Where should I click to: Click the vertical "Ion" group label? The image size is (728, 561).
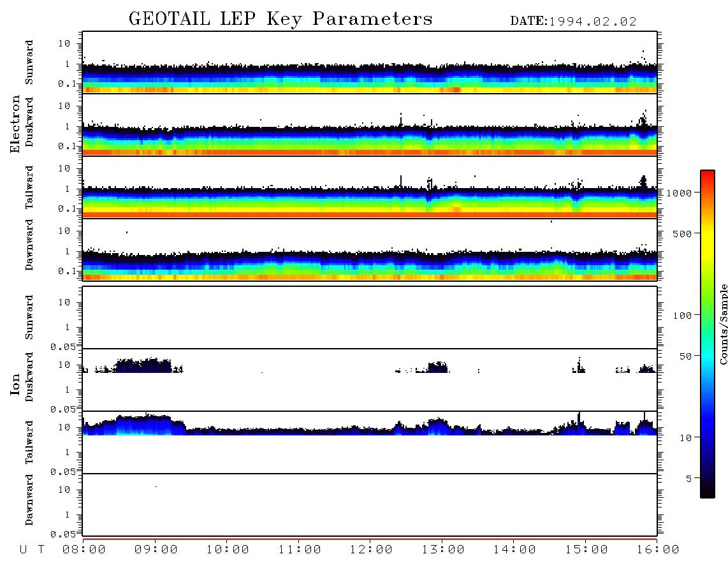[15, 384]
